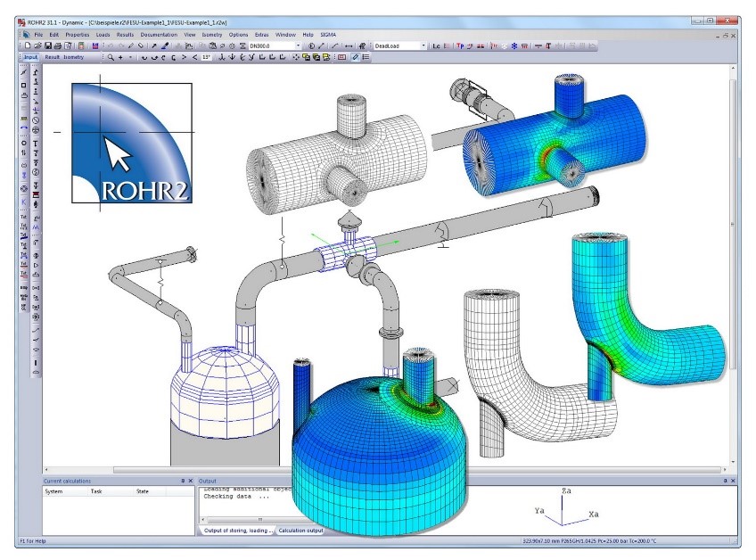
Task: Click the paintbrush icon in top toolbar
Action: tap(165, 45)
